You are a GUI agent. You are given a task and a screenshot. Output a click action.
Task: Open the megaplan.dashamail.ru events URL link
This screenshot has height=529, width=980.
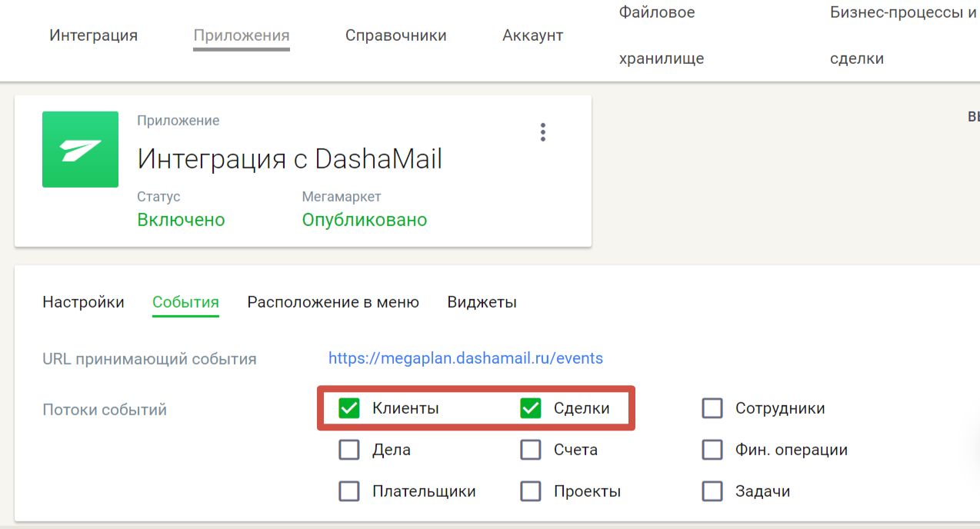[x=465, y=358]
